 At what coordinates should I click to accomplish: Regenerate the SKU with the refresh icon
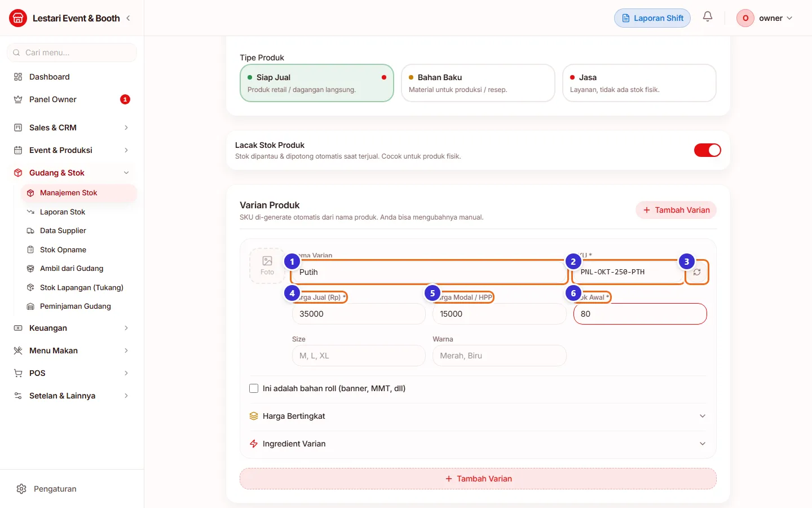point(697,272)
